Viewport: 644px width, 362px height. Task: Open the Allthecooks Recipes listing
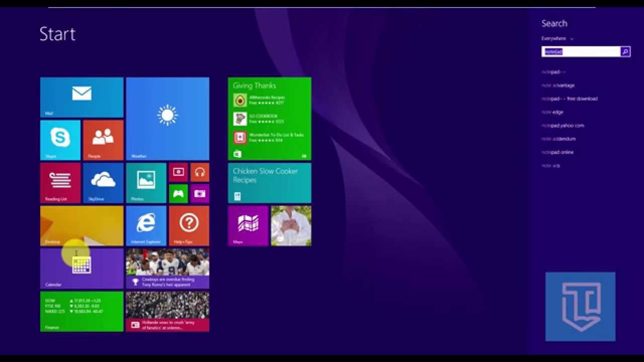pyautogui.click(x=259, y=100)
